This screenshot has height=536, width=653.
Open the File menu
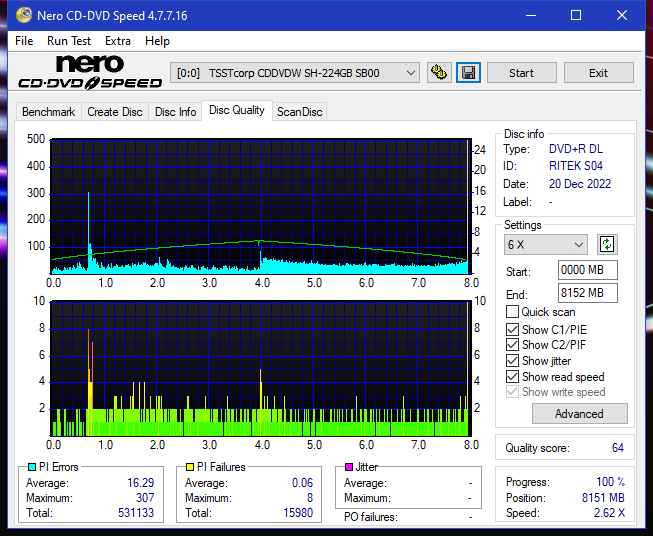pyautogui.click(x=24, y=41)
